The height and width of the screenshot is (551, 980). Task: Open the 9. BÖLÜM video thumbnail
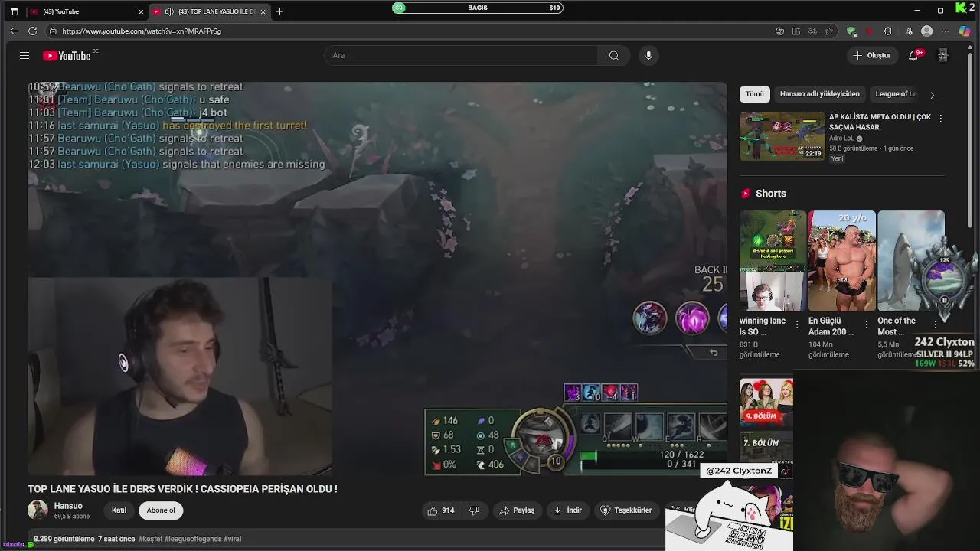766,401
